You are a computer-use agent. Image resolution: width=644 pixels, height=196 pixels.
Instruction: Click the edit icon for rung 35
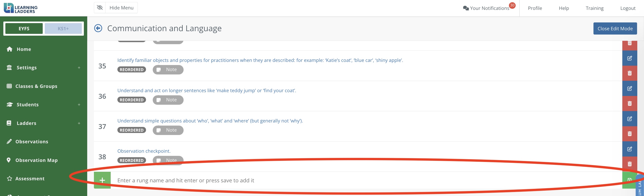(x=629, y=58)
